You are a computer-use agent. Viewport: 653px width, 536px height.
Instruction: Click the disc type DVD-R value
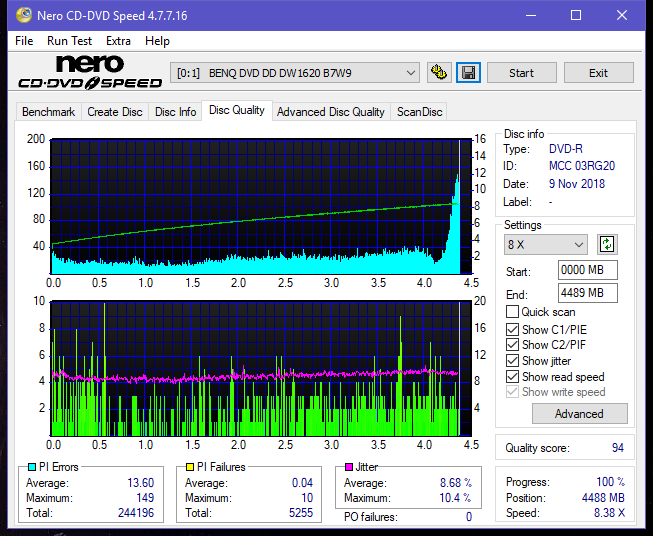[566, 149]
